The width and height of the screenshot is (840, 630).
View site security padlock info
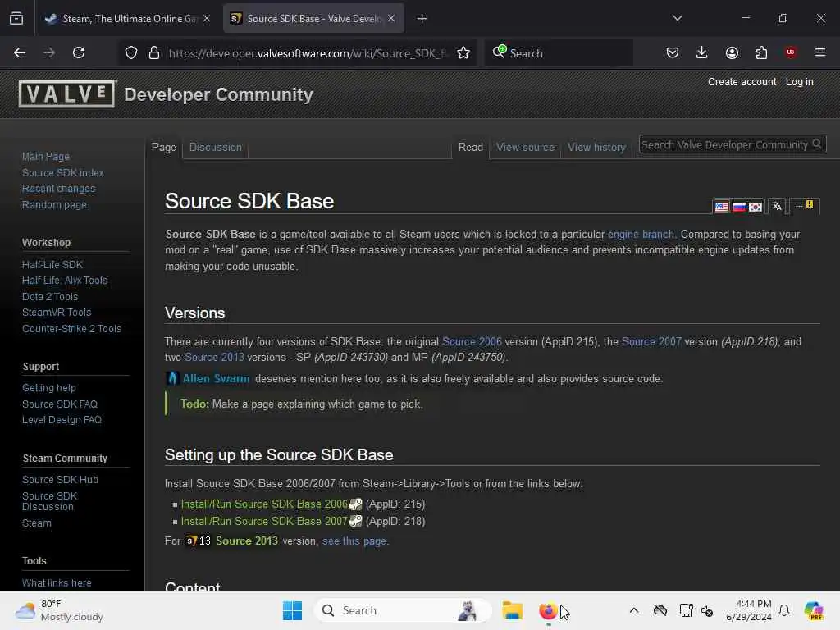click(154, 52)
